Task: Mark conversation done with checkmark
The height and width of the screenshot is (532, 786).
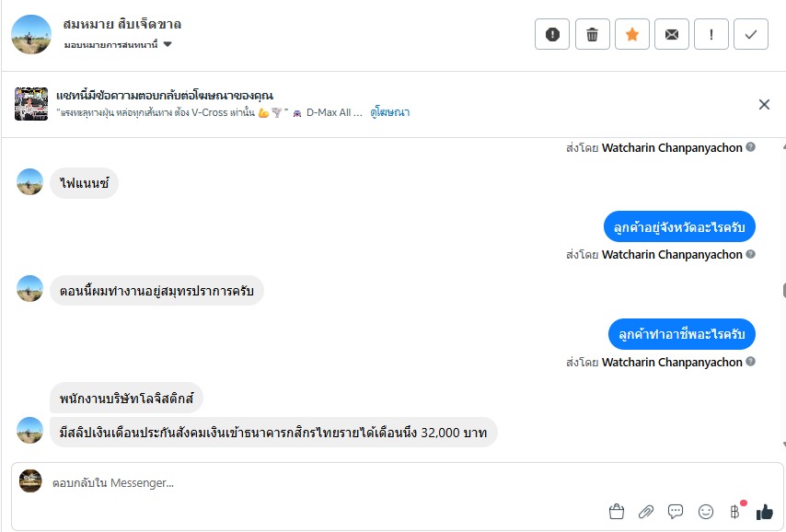Action: point(751,35)
